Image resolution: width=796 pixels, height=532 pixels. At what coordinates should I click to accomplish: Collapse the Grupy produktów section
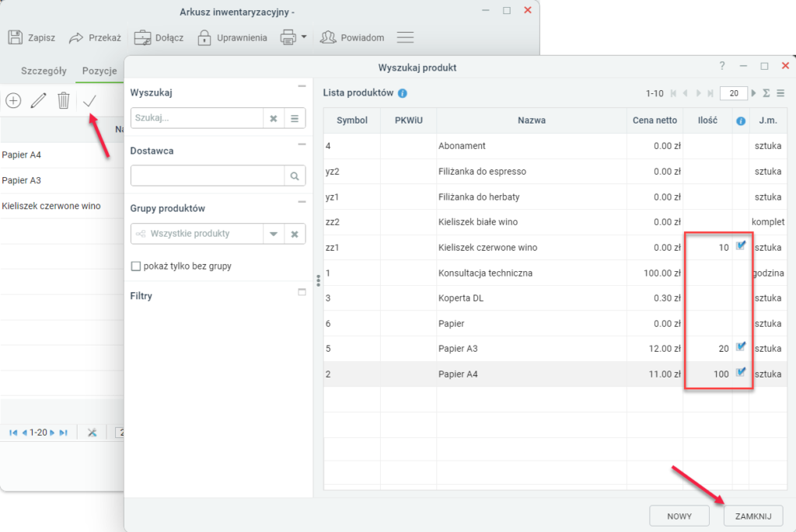tap(302, 202)
